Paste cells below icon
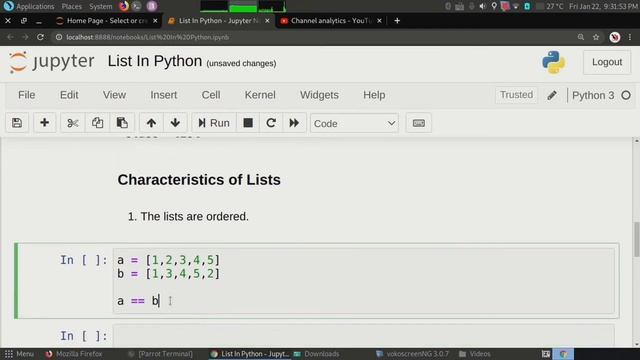Image resolution: width=640 pixels, height=360 pixels. 122,123
